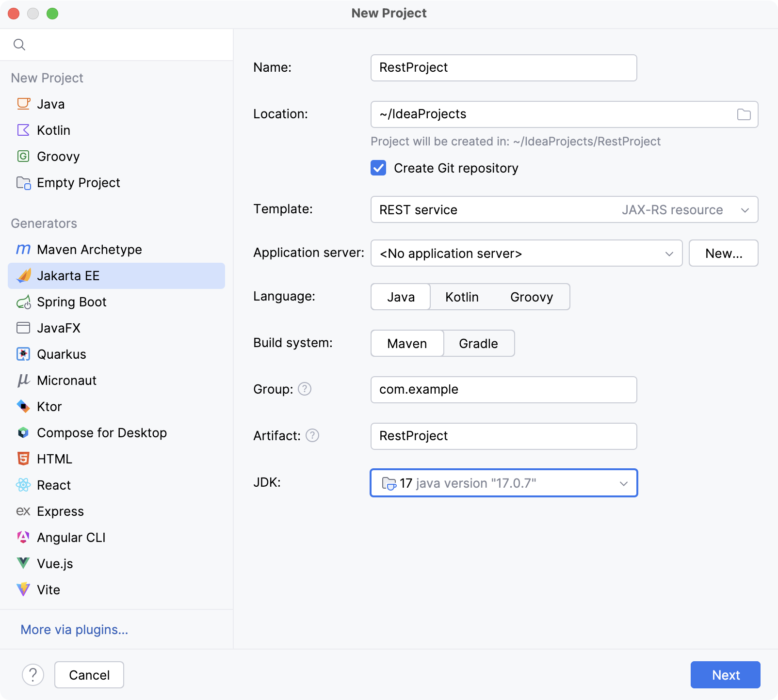Select the Quarkus generator icon
The width and height of the screenshot is (778, 700).
23,354
